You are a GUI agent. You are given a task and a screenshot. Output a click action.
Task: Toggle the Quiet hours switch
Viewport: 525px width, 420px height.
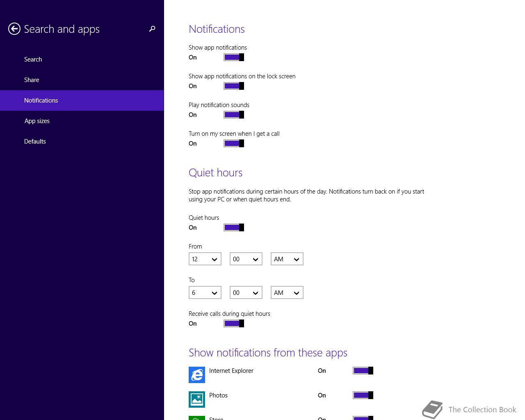[234, 228]
